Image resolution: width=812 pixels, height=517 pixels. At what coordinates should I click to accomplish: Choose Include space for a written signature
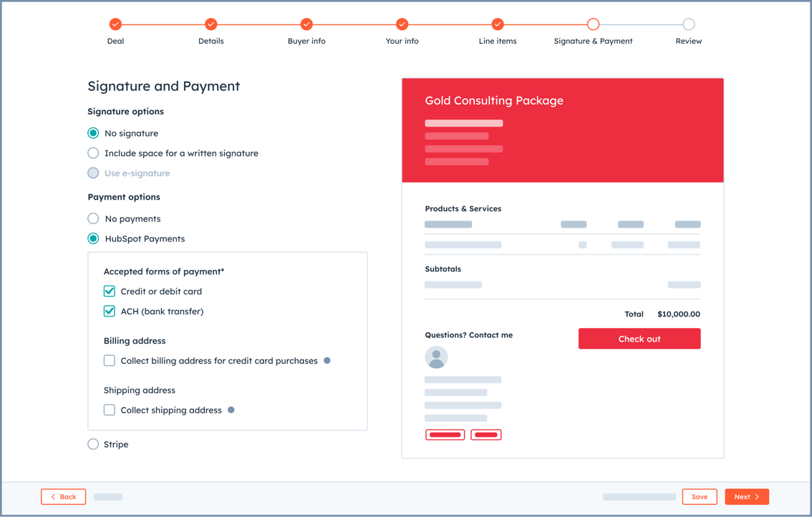pyautogui.click(x=93, y=153)
